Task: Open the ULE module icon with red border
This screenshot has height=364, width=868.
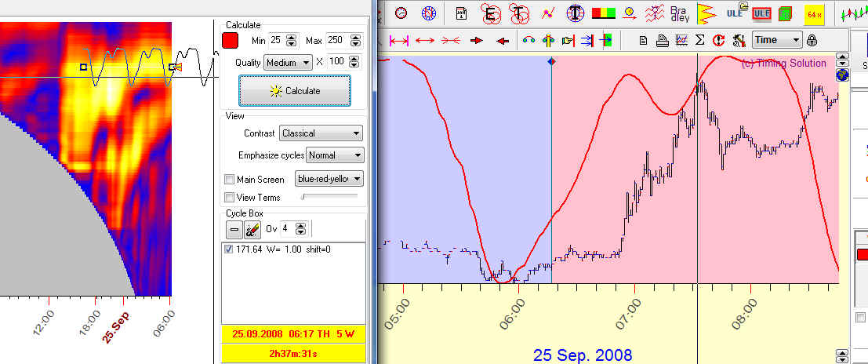Action: (x=761, y=13)
